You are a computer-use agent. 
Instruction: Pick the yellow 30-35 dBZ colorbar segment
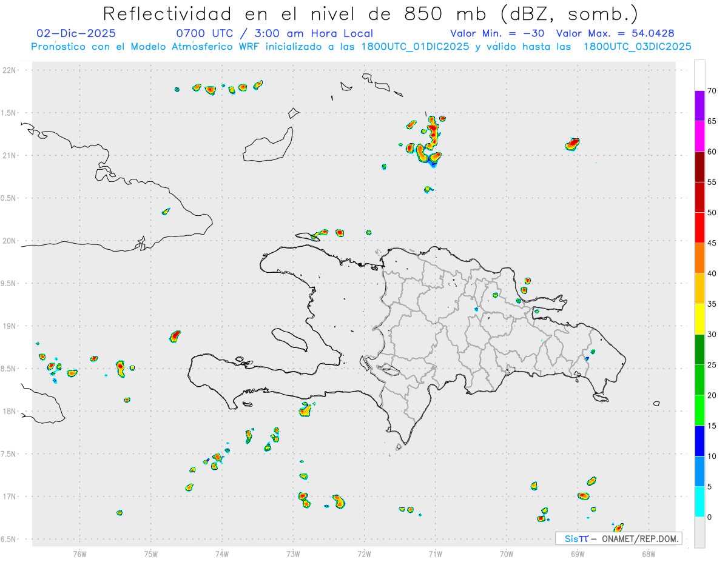[700, 319]
